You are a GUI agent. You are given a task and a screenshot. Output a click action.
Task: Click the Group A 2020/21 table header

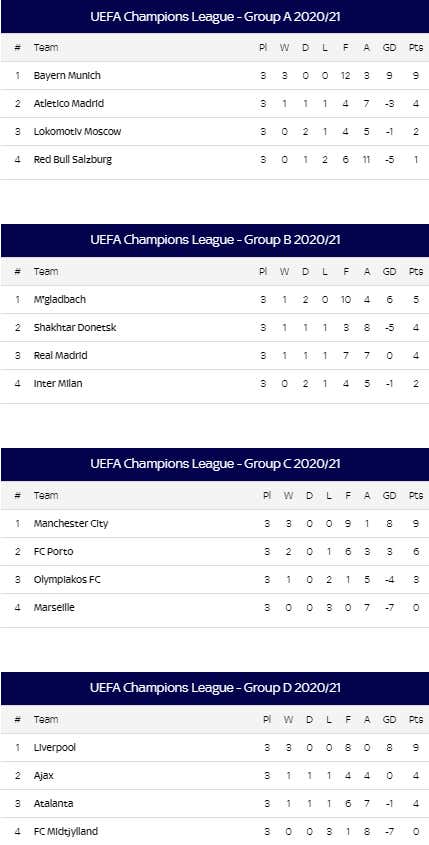coord(214,17)
